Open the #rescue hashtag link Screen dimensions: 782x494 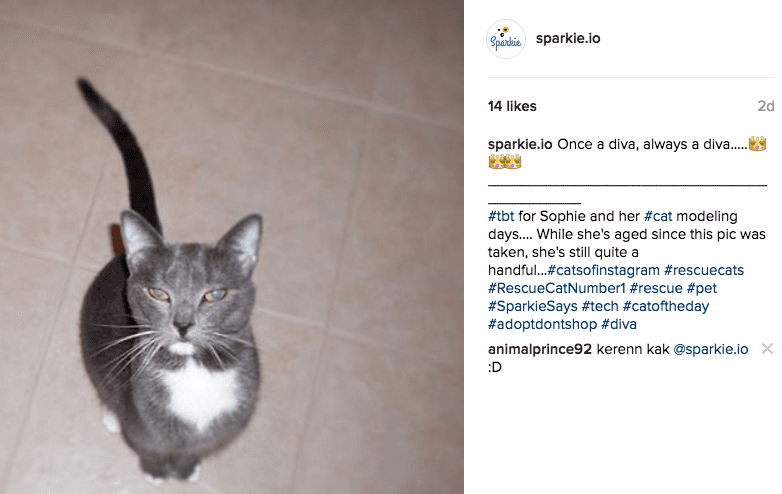(x=656, y=288)
